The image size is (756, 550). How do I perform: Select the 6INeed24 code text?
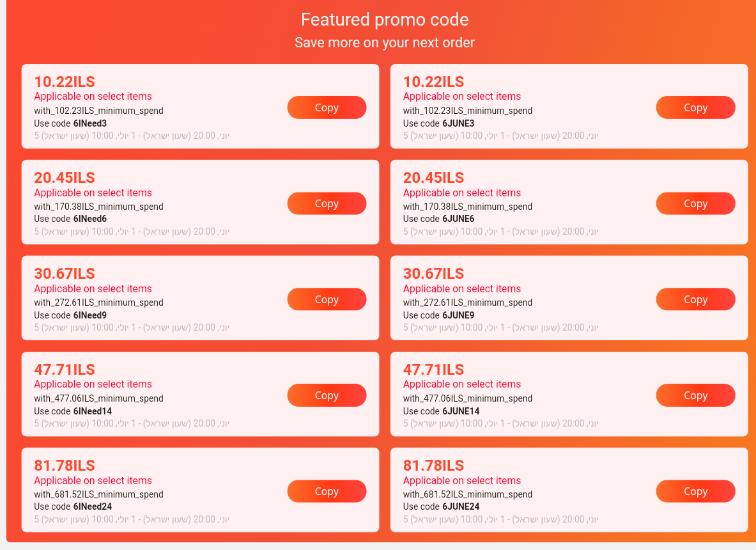(x=93, y=507)
